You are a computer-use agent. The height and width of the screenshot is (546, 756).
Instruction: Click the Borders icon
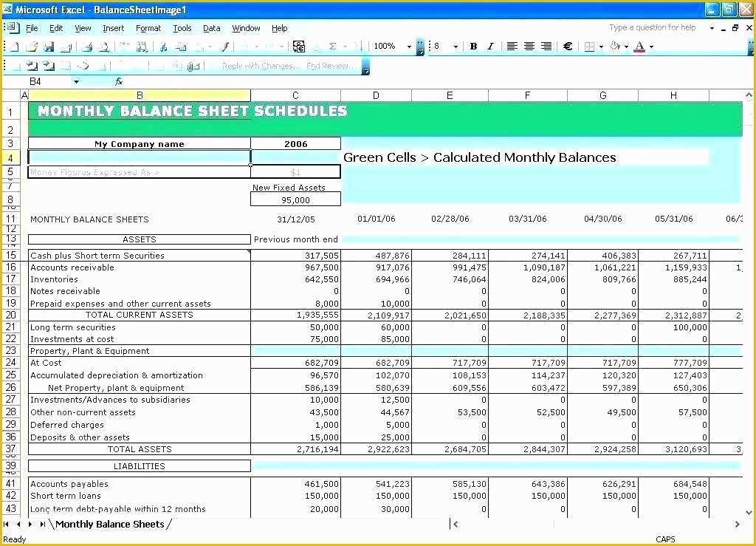(x=589, y=47)
